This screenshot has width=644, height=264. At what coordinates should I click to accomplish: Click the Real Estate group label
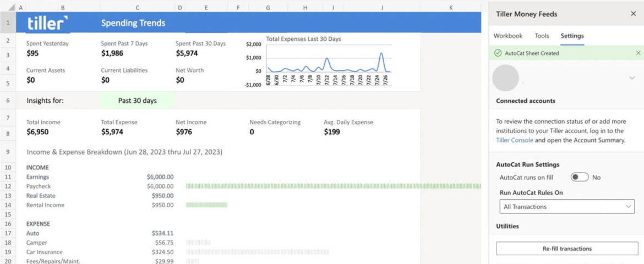41,196
